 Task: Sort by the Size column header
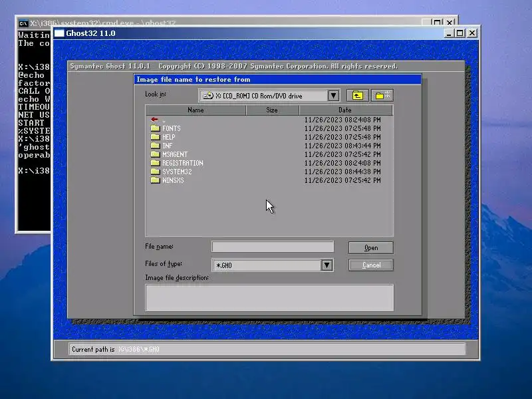click(x=272, y=110)
